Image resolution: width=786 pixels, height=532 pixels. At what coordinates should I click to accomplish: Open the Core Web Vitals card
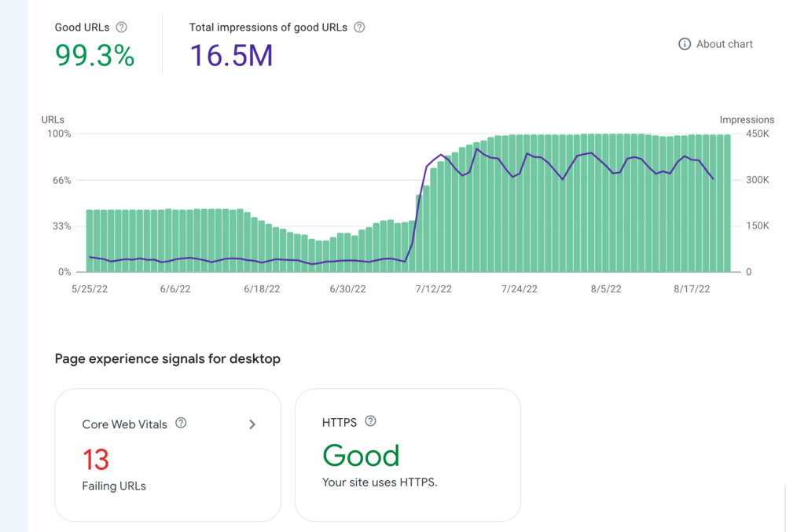click(167, 455)
